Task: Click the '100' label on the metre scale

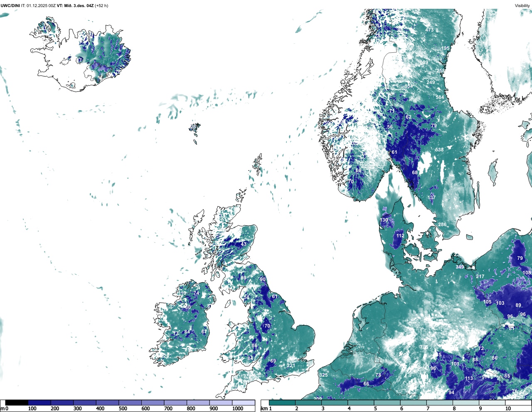Action: [32, 409]
